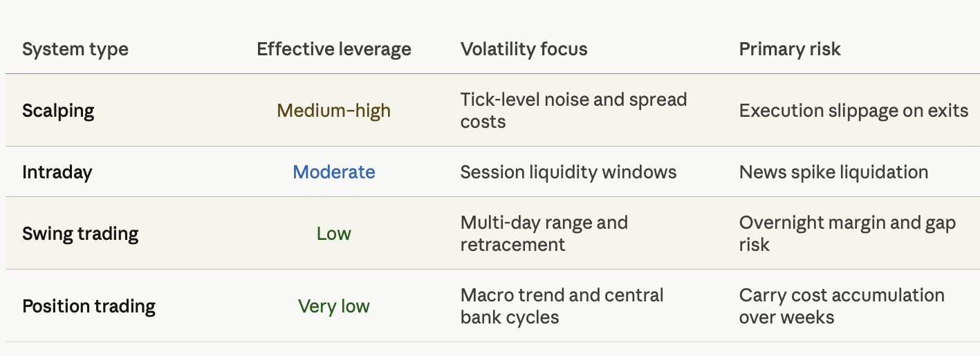Select the Position trading row label
The height and width of the screenshot is (356, 980).
pyautogui.click(x=89, y=306)
